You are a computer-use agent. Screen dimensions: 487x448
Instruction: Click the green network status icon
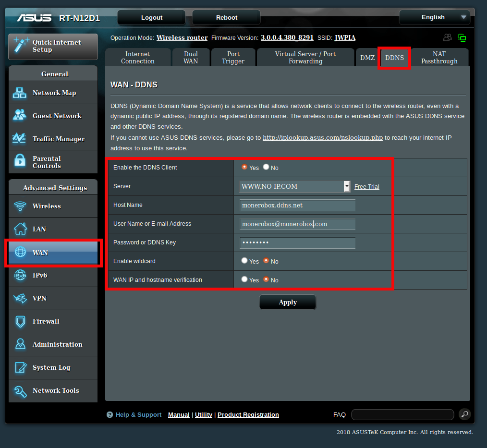462,38
